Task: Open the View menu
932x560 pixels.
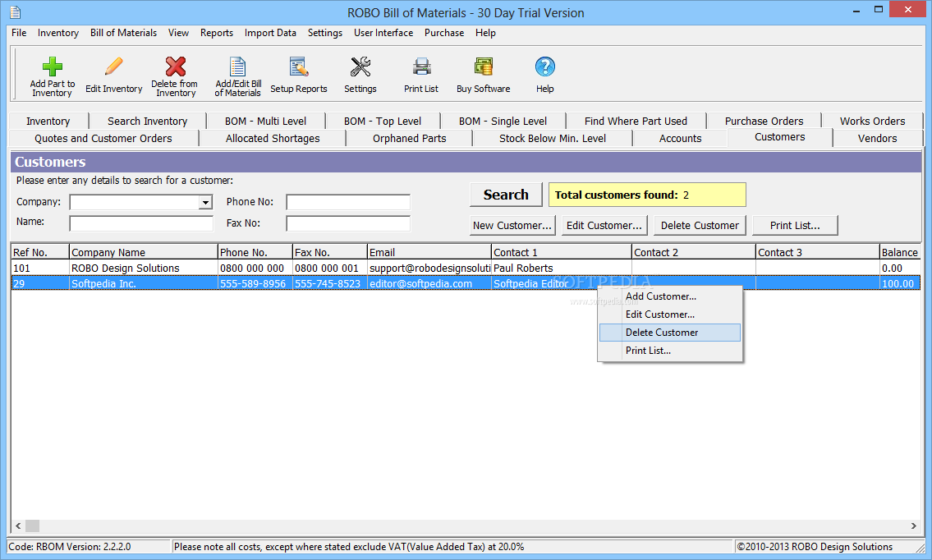Action: pyautogui.click(x=178, y=33)
